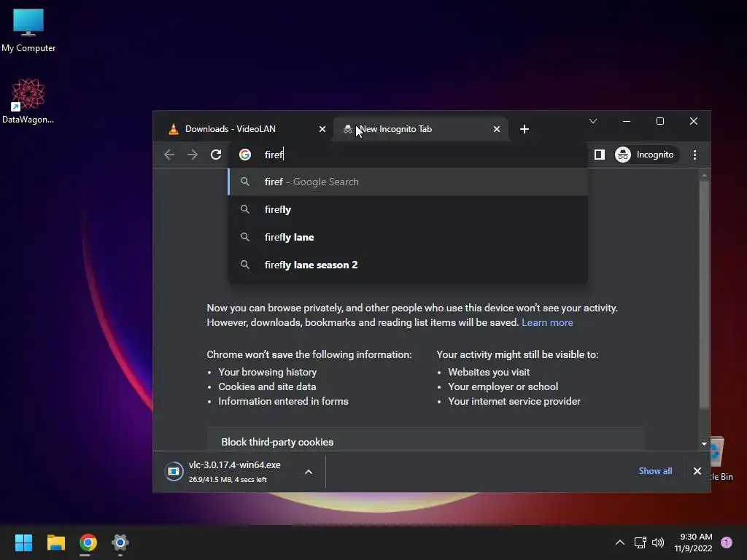Viewport: 747px width, 560px height.
Task: Click the browser back arrow
Action: 169,155
